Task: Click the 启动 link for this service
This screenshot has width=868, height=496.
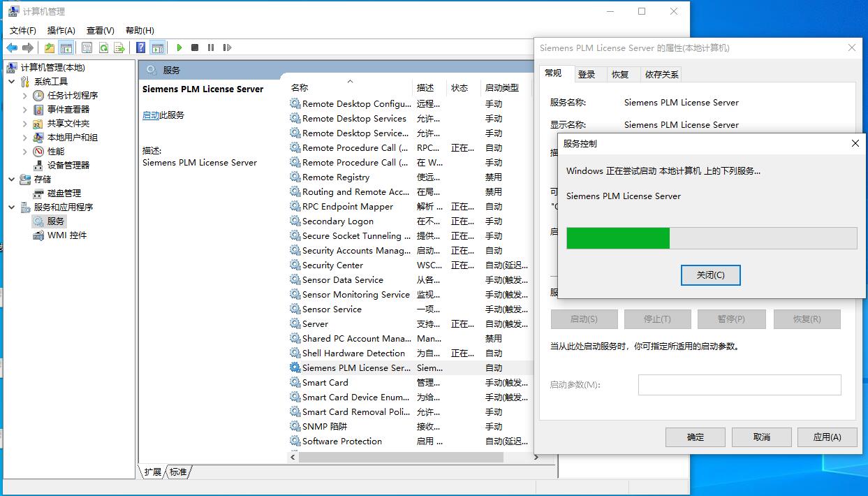Action: tap(150, 115)
